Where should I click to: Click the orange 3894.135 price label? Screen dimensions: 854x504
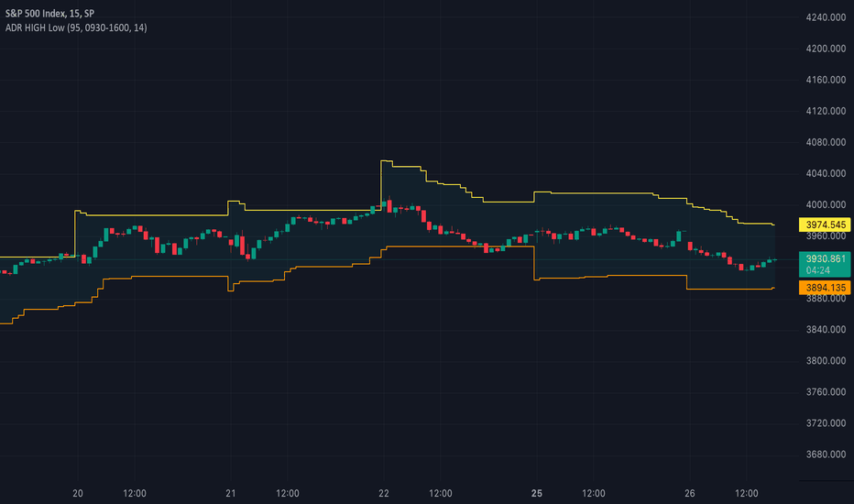(825, 288)
